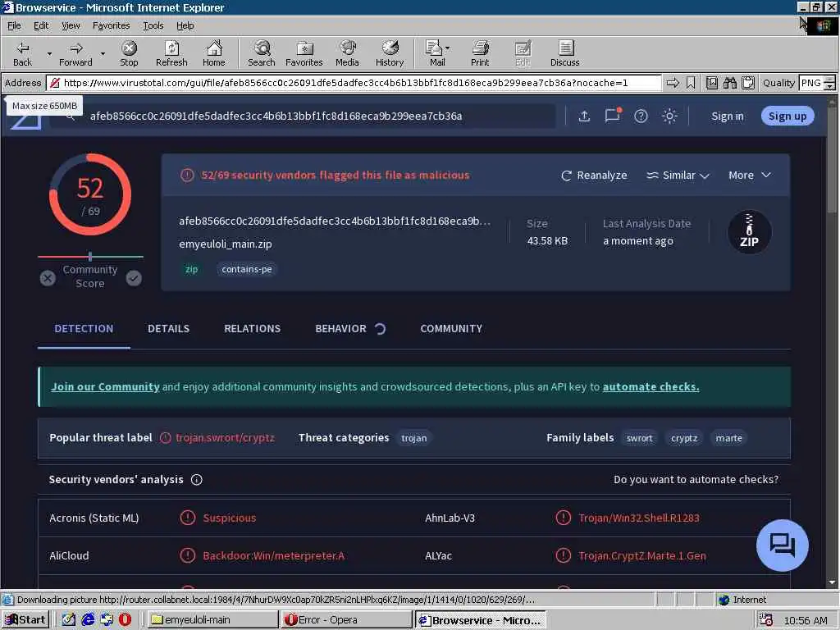This screenshot has height=630, width=840.
Task: Click the bookmarks book icon in address row
Action: point(711,83)
